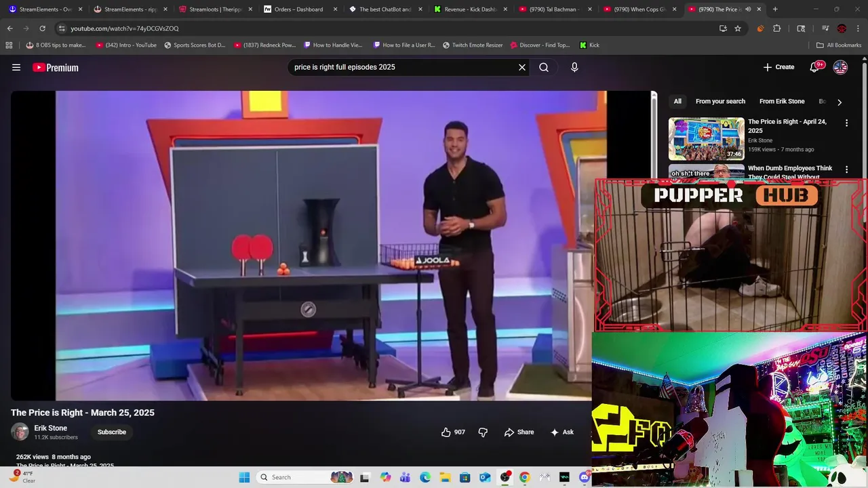
Task: Open How to Handle Vie... bookmark
Action: [x=333, y=45]
